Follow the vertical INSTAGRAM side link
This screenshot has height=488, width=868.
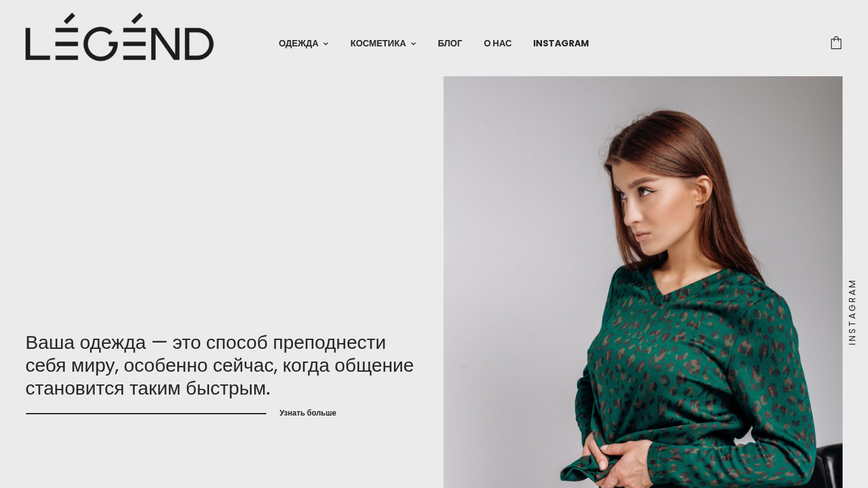(852, 312)
